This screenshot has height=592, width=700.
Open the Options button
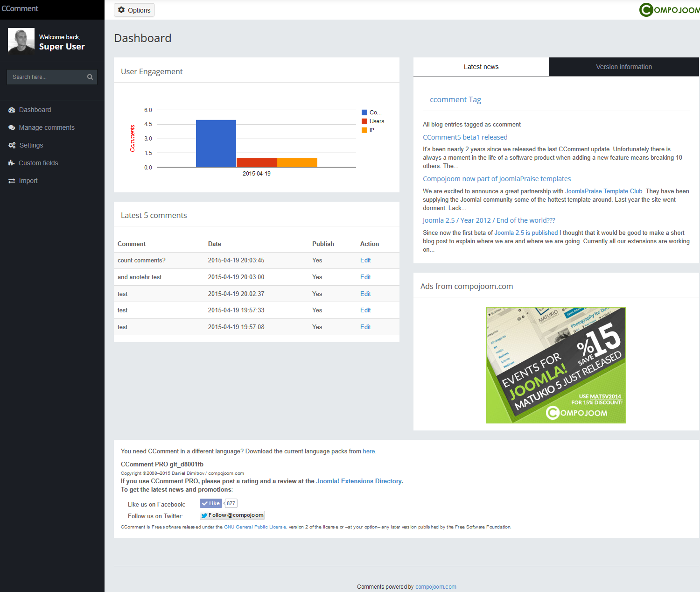click(134, 10)
